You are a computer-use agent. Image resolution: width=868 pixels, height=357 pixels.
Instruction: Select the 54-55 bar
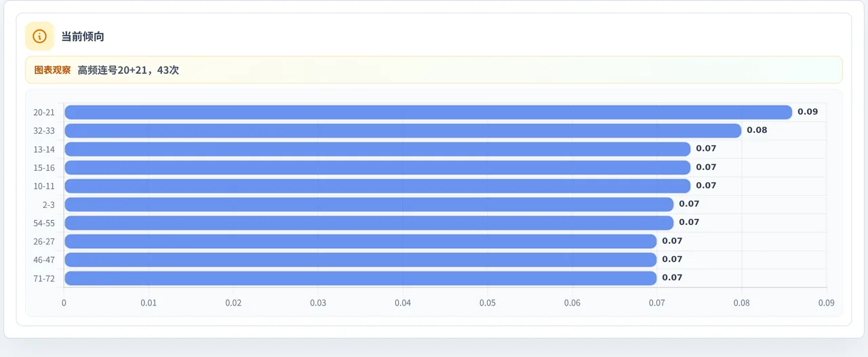(x=369, y=223)
